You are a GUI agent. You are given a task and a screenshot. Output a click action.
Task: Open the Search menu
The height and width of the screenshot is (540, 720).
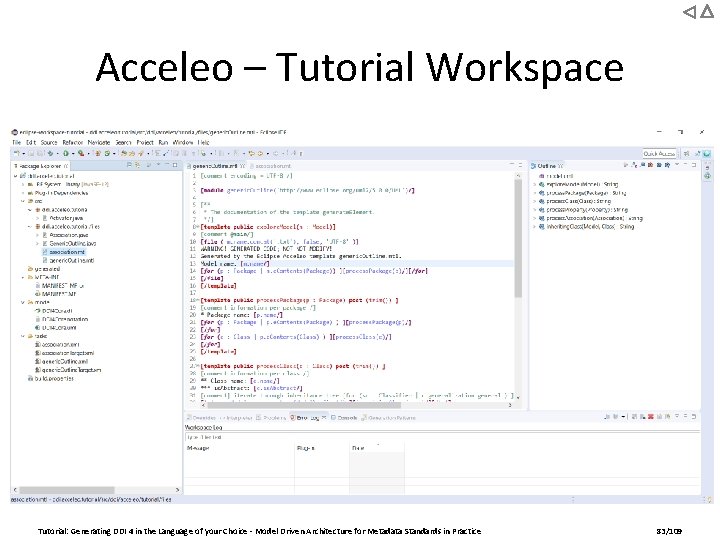tap(123, 142)
